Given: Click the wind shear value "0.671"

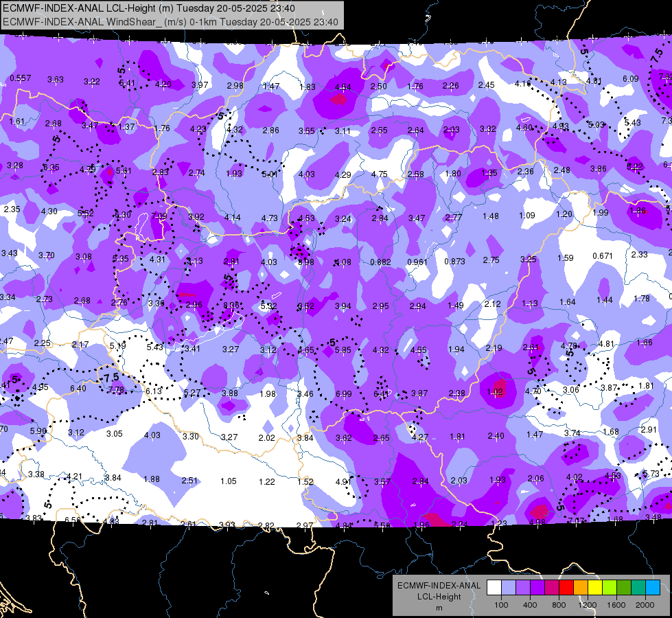Looking at the screenshot, I should 603,255.
